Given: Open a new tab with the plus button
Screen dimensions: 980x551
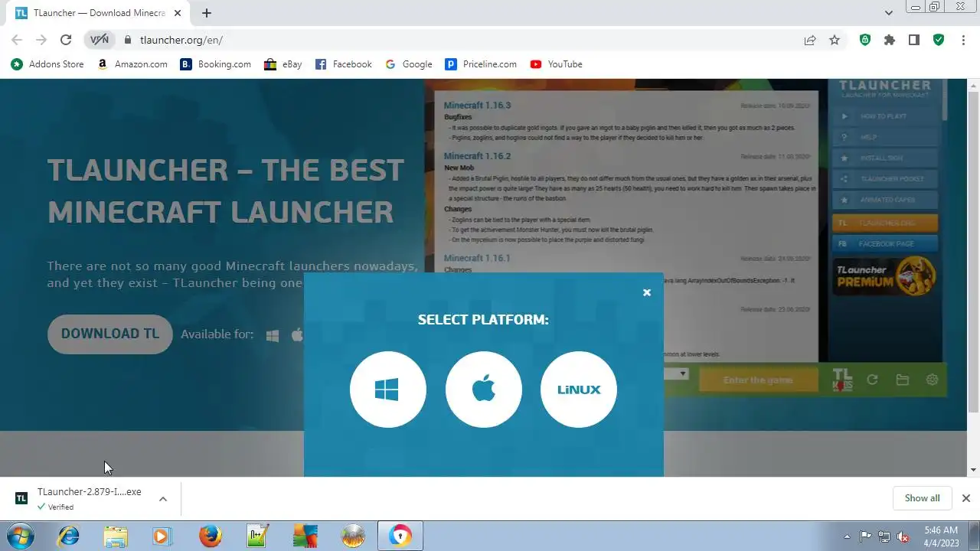Looking at the screenshot, I should pyautogui.click(x=207, y=13).
